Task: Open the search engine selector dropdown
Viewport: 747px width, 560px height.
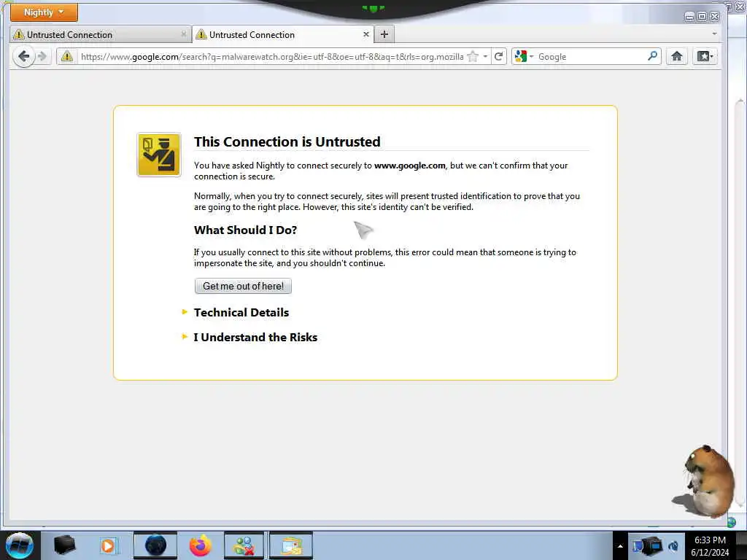Action: click(524, 57)
